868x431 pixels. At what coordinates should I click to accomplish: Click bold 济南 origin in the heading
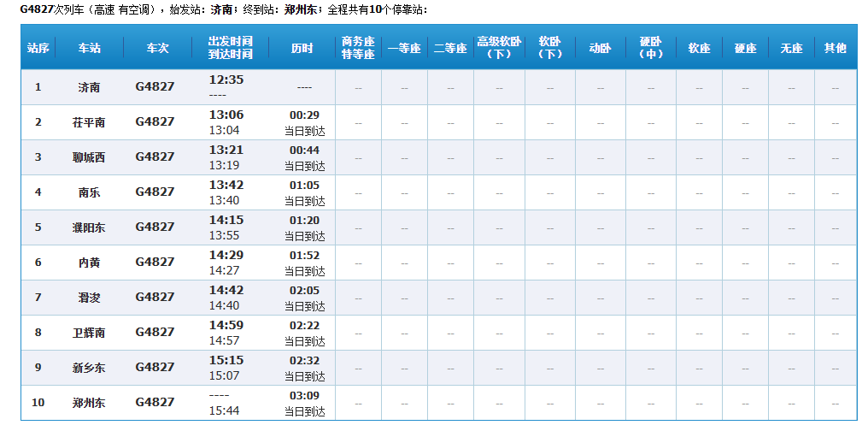221,9
